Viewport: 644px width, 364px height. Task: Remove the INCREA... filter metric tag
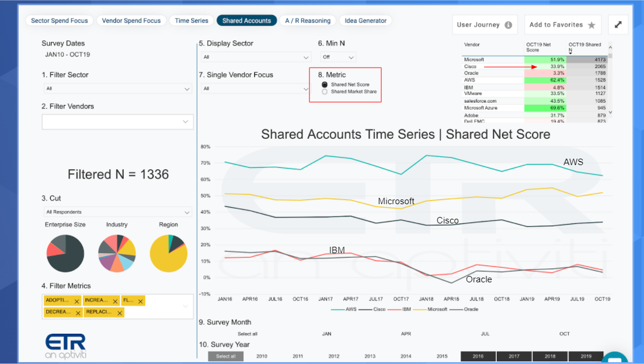click(115, 301)
